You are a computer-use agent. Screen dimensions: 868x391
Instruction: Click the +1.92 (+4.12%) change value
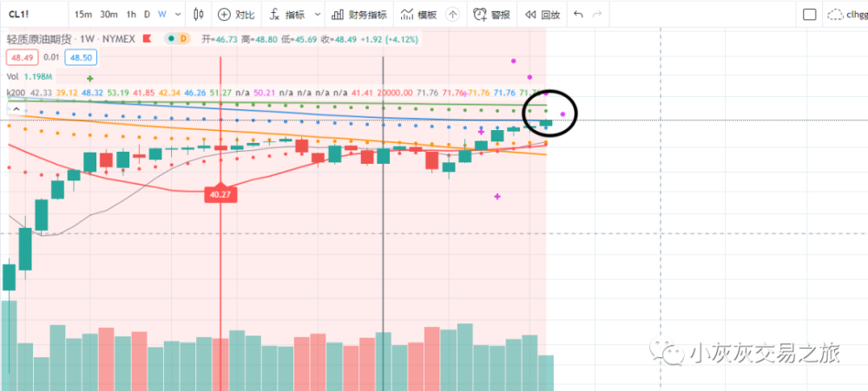click(389, 39)
